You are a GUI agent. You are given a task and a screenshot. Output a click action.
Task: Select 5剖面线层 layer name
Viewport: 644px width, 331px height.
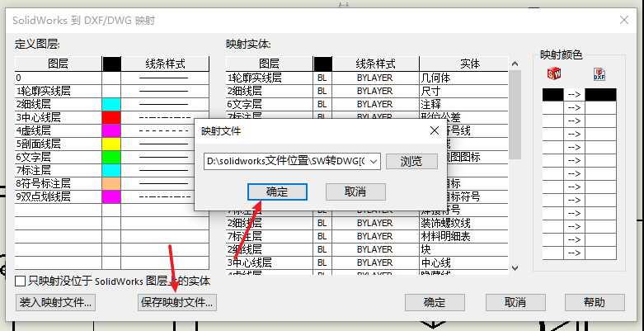(x=59, y=144)
